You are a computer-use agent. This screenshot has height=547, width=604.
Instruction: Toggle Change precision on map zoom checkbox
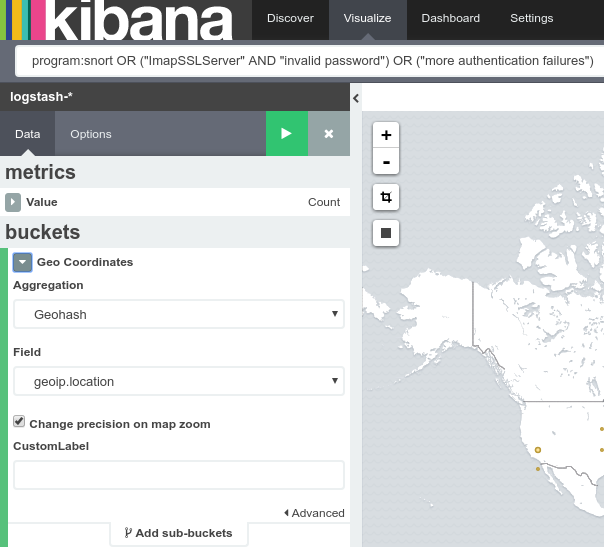point(19,421)
